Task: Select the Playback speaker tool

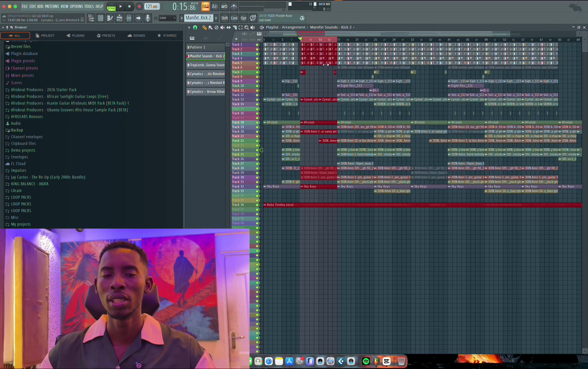Action: [x=253, y=27]
